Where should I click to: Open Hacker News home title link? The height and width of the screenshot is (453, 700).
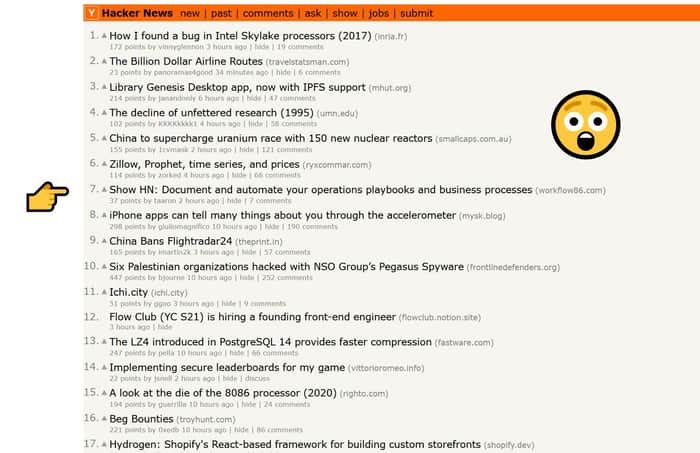click(137, 13)
